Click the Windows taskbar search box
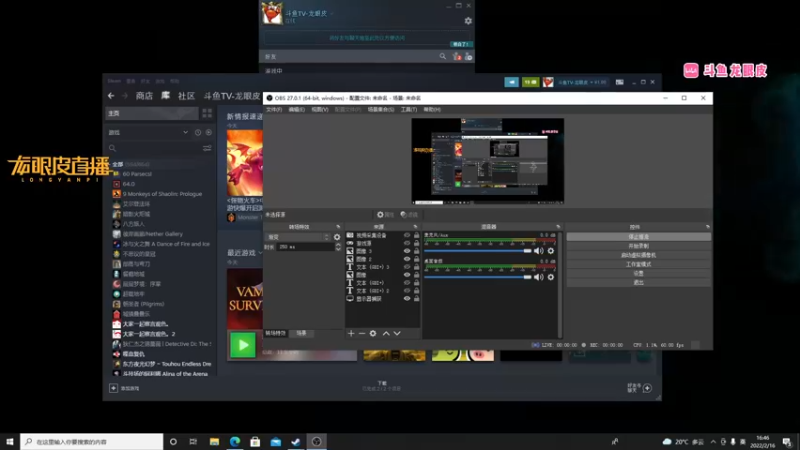The width and height of the screenshot is (800, 450). [92, 441]
